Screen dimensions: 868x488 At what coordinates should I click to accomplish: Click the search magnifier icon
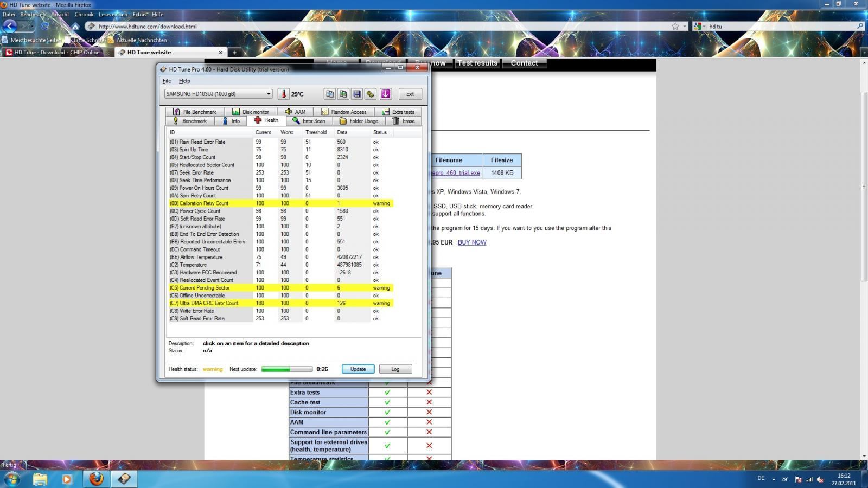pyautogui.click(x=860, y=26)
